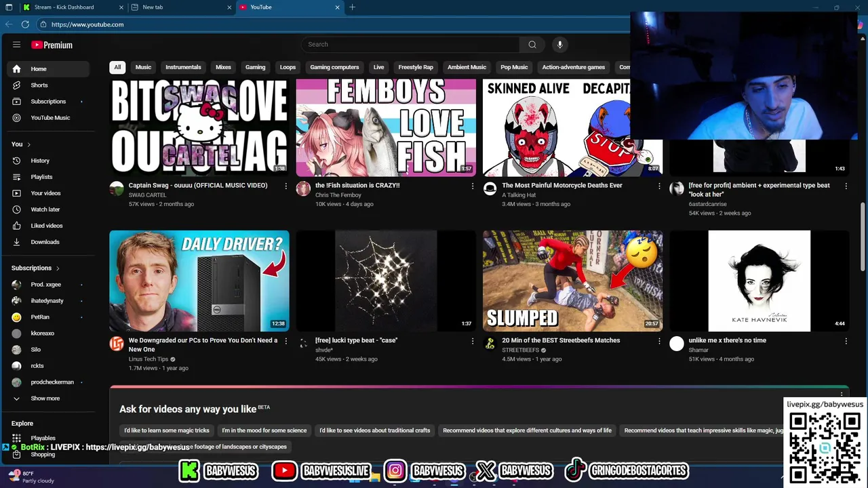
Task: Open the STREETBEEFS channel link
Action: pos(520,350)
